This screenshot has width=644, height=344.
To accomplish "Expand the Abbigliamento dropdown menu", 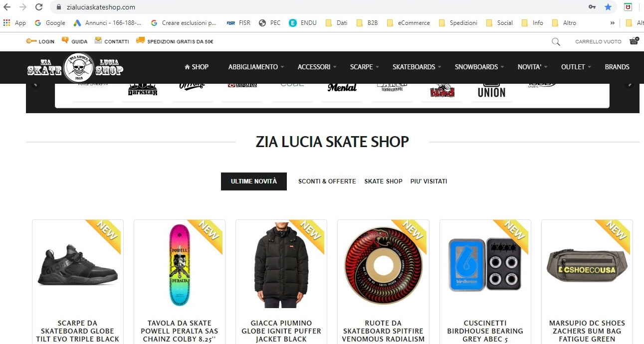I will [256, 67].
